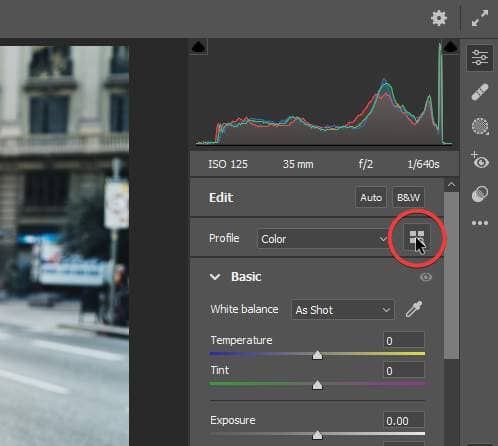Select the Spot Removal bandage tool
The height and width of the screenshot is (446, 498).
[x=480, y=92]
